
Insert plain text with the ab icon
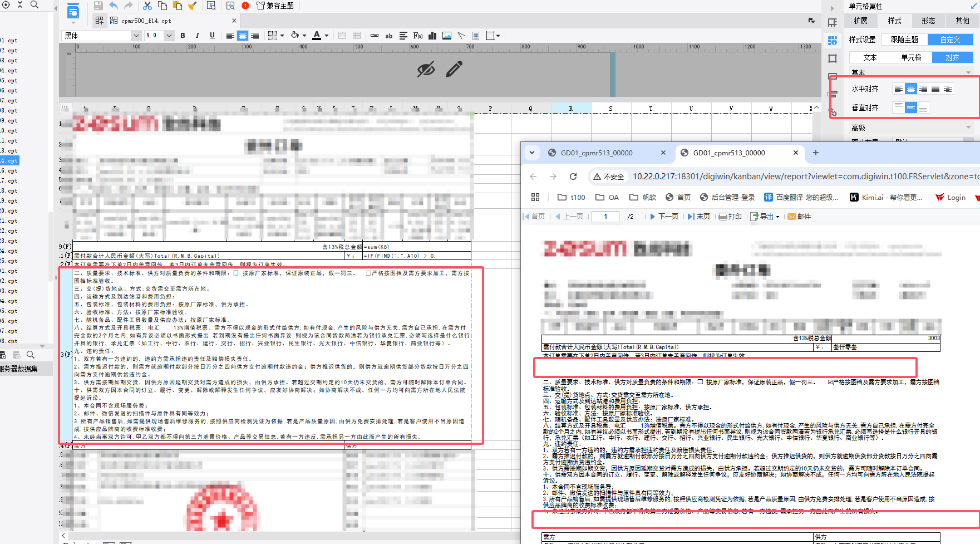coord(389,36)
